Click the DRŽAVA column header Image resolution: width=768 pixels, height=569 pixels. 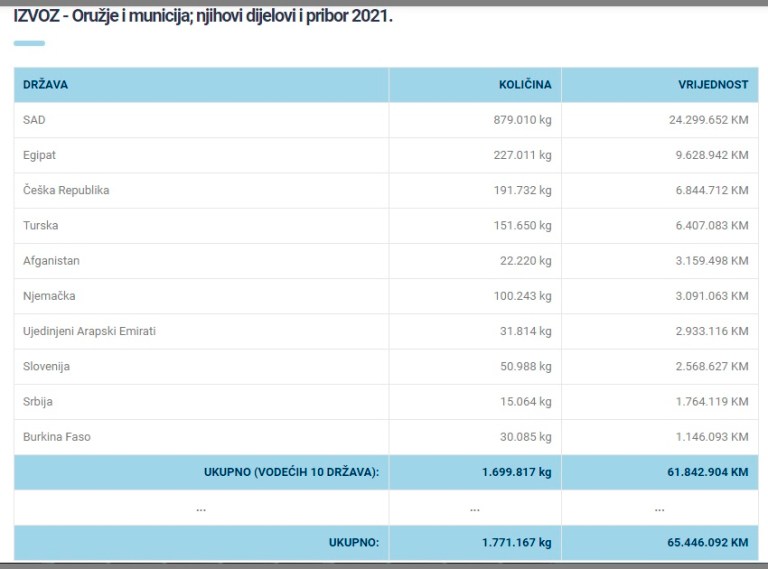pos(46,85)
